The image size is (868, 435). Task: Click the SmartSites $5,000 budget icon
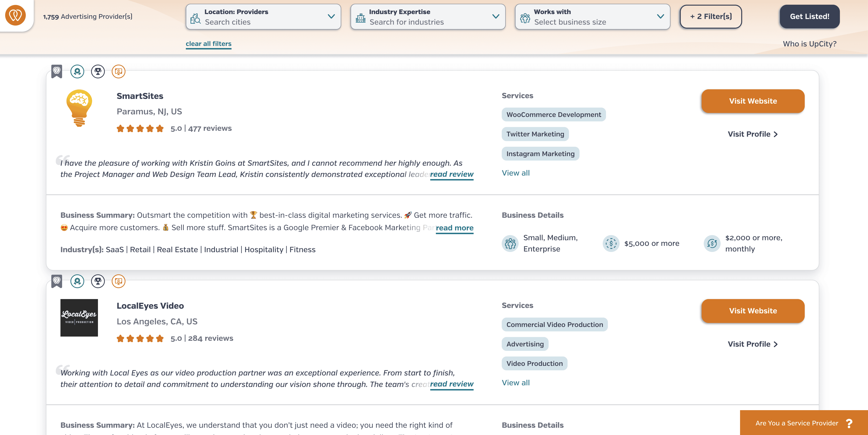611,243
